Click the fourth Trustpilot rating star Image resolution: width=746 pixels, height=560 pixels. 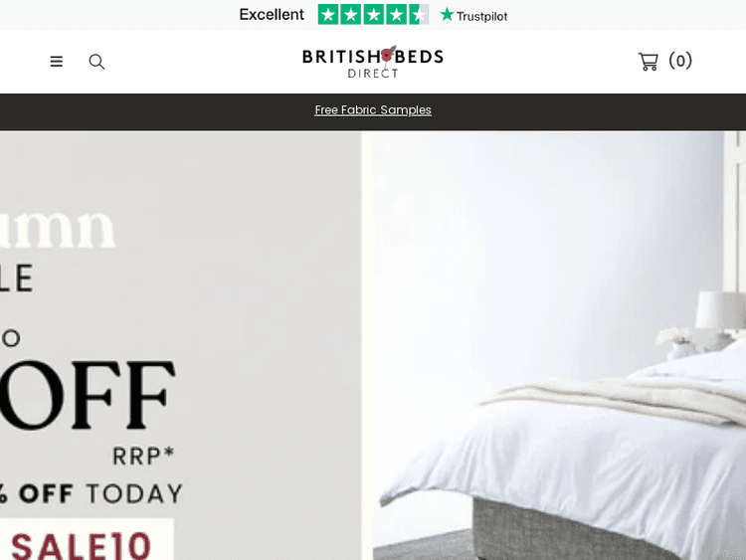tap(396, 14)
